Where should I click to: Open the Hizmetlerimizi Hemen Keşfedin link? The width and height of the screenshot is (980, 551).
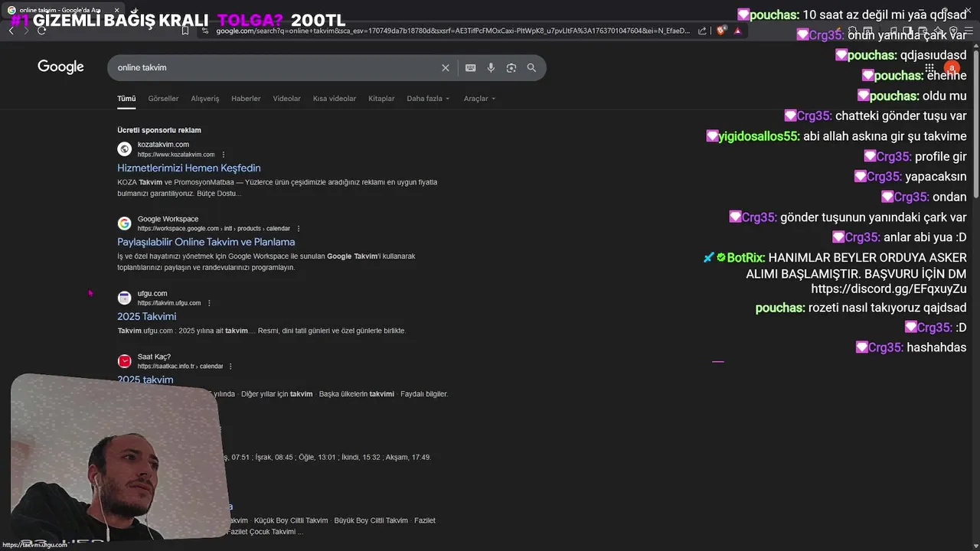pos(189,168)
